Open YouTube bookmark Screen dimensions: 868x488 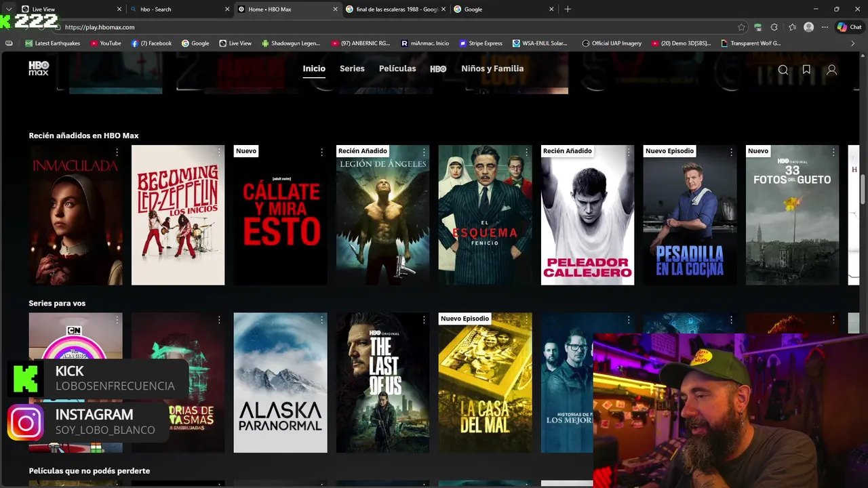[x=105, y=43]
